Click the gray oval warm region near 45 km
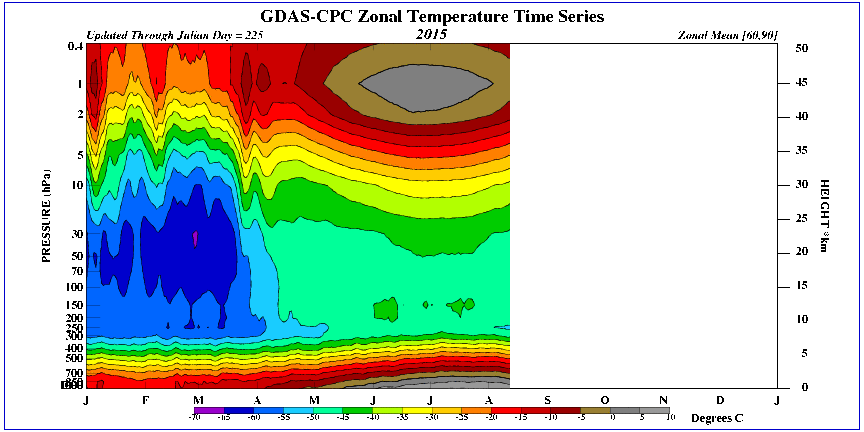Viewport: 864px width, 432px height. (425, 87)
